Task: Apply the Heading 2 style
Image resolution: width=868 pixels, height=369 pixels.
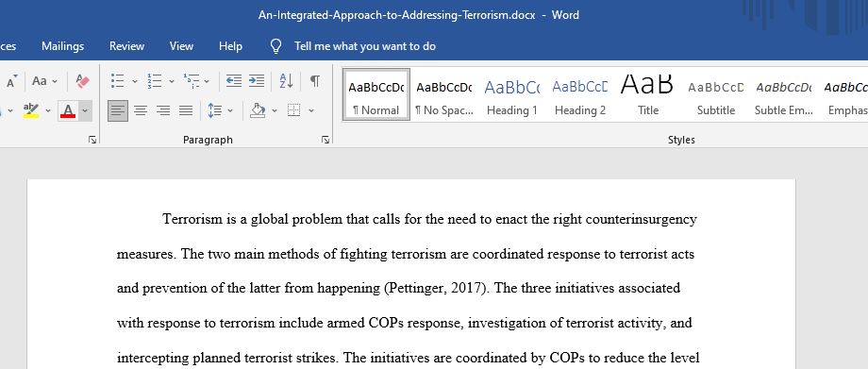Action: coord(580,93)
